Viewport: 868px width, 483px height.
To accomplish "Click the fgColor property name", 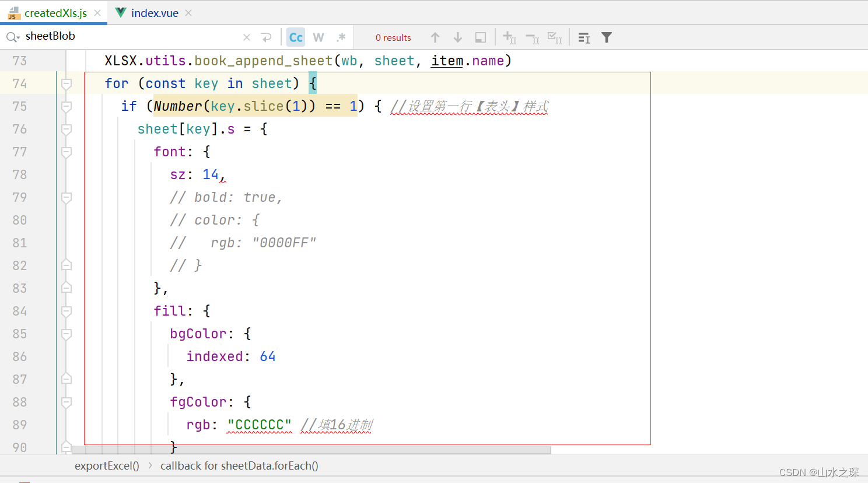I will coord(198,402).
